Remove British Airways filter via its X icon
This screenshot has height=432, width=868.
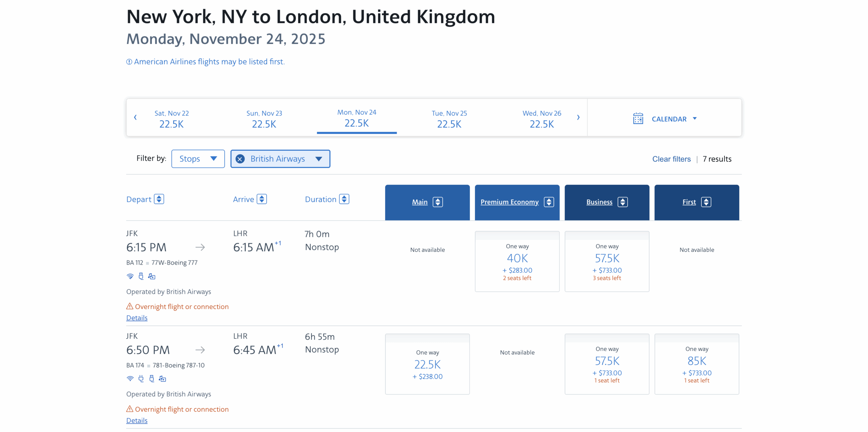pos(240,159)
